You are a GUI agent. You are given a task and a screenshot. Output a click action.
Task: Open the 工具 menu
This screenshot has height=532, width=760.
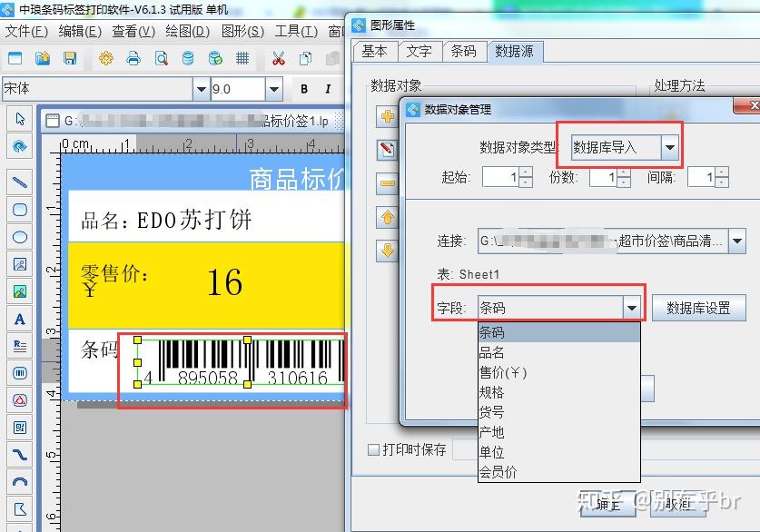(295, 32)
